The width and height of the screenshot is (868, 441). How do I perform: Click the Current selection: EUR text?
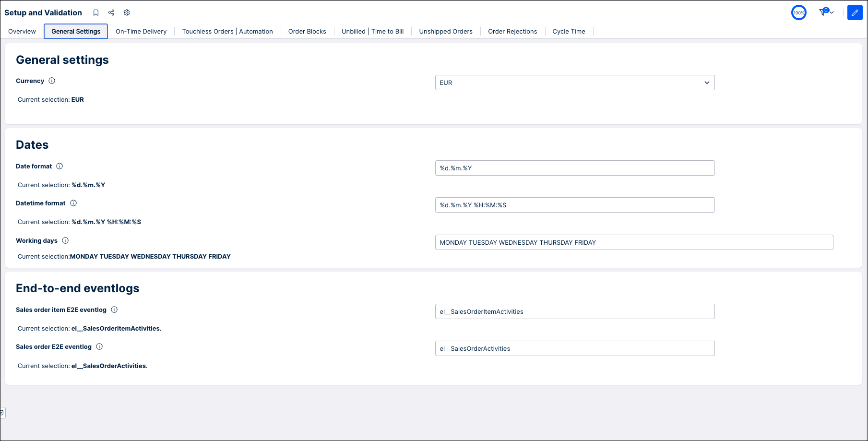(51, 100)
